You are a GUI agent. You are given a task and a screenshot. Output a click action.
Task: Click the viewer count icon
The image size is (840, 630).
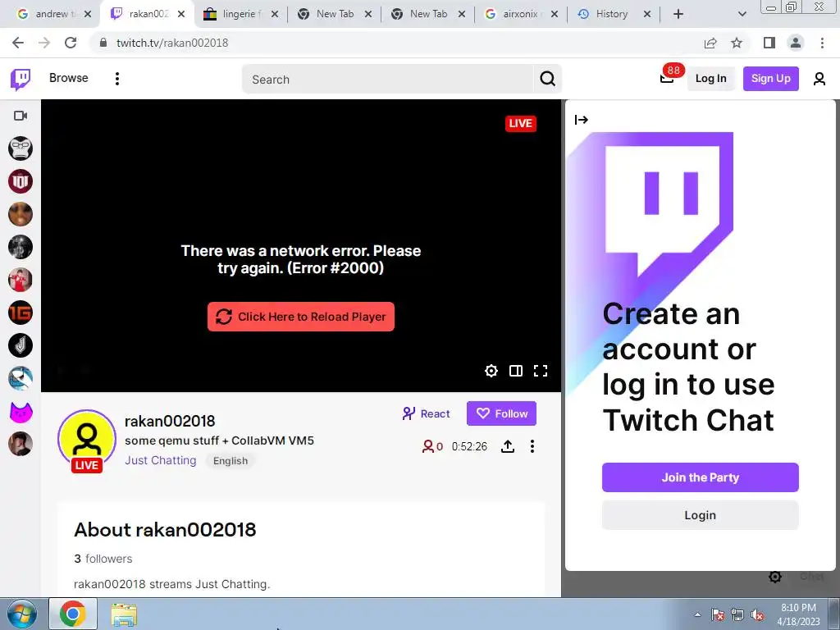(x=428, y=446)
